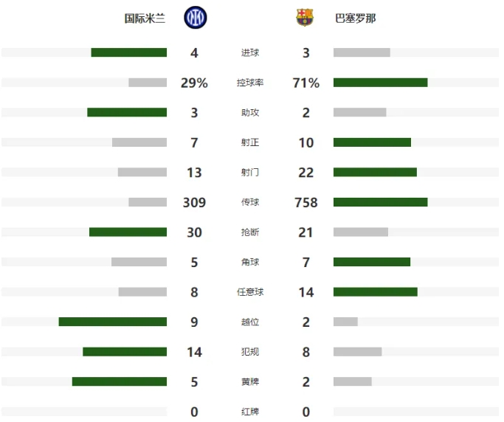The height and width of the screenshot is (422, 504).
Task: Select the 控球率 stat label
Action: pos(250,83)
